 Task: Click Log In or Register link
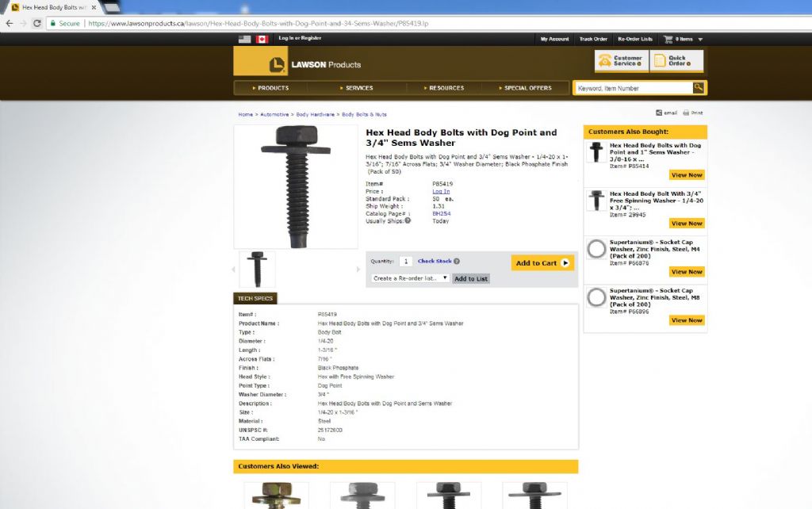[300, 38]
